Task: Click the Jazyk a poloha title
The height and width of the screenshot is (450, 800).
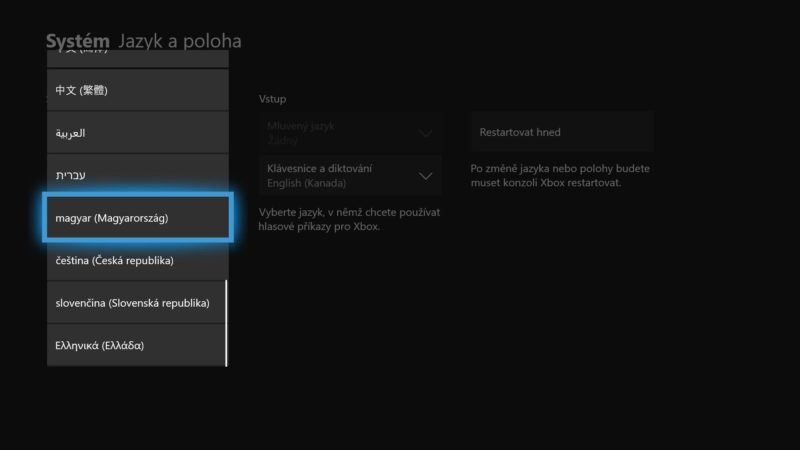Action: (180, 41)
